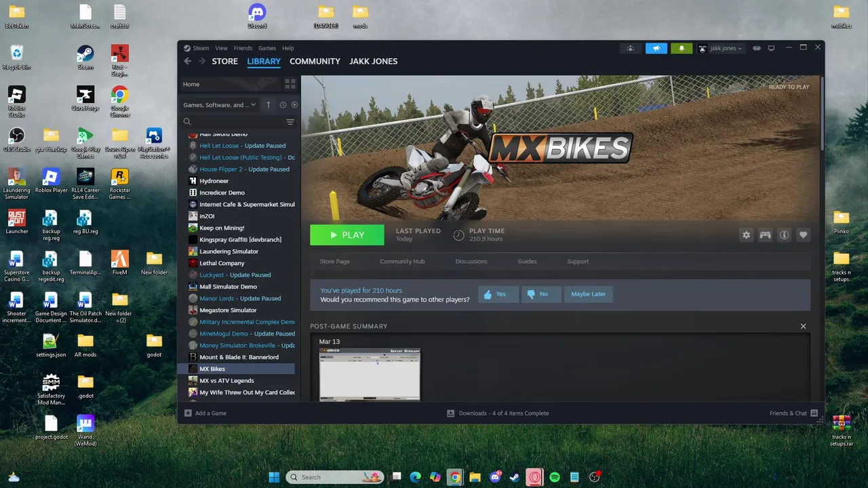Screen dimensions: 868x488
Task: Open the JAKK JONES profile tab
Action: tap(374, 61)
